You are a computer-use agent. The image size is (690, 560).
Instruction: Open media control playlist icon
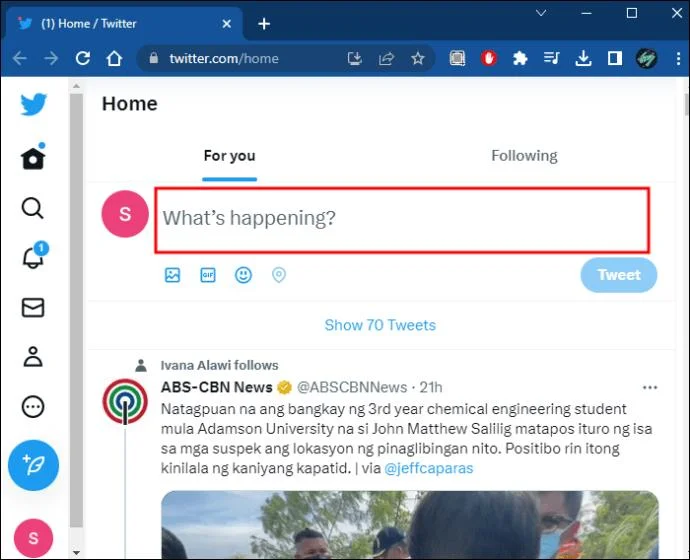551,58
